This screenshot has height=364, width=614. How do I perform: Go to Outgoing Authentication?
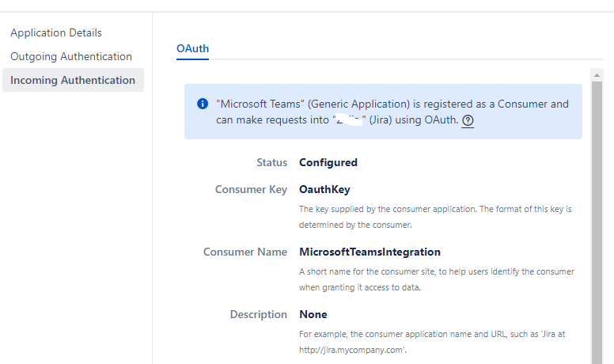coord(71,56)
